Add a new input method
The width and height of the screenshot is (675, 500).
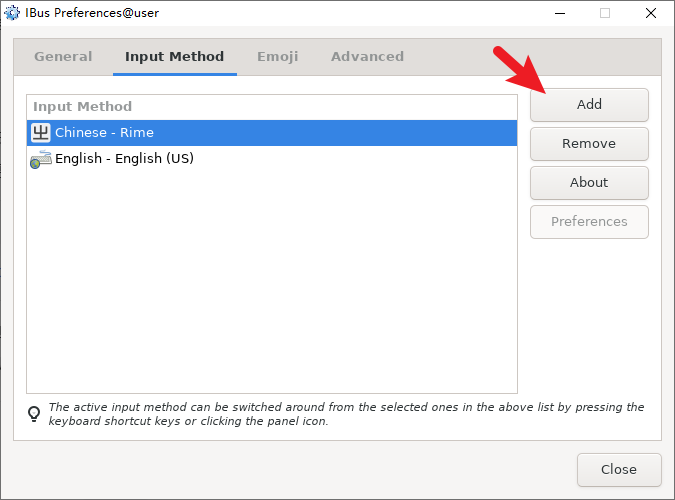coord(589,105)
